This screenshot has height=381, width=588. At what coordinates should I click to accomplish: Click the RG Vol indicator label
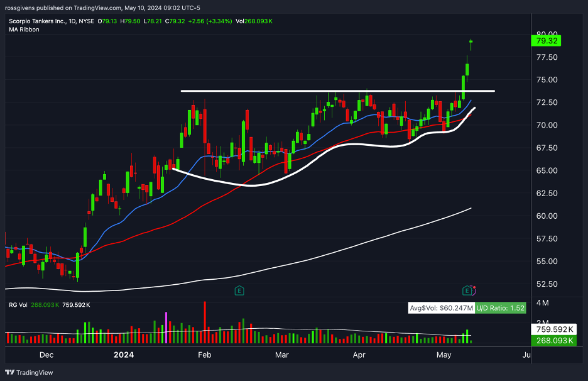coord(18,305)
